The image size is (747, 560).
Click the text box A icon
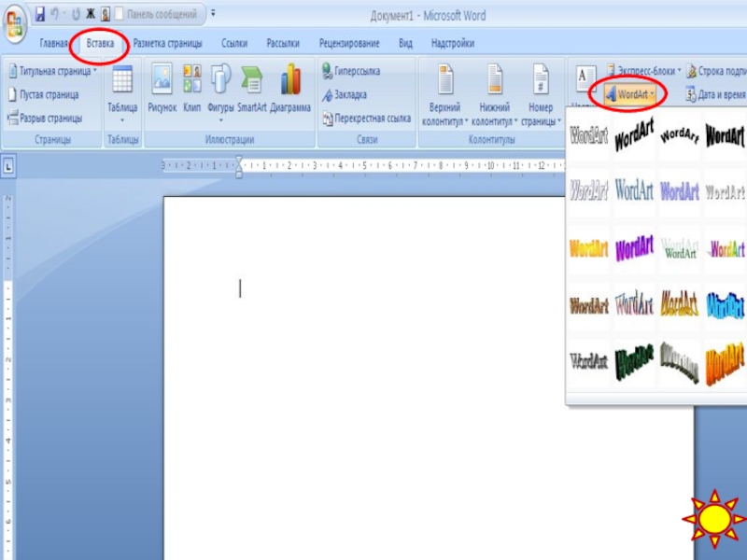(585, 79)
